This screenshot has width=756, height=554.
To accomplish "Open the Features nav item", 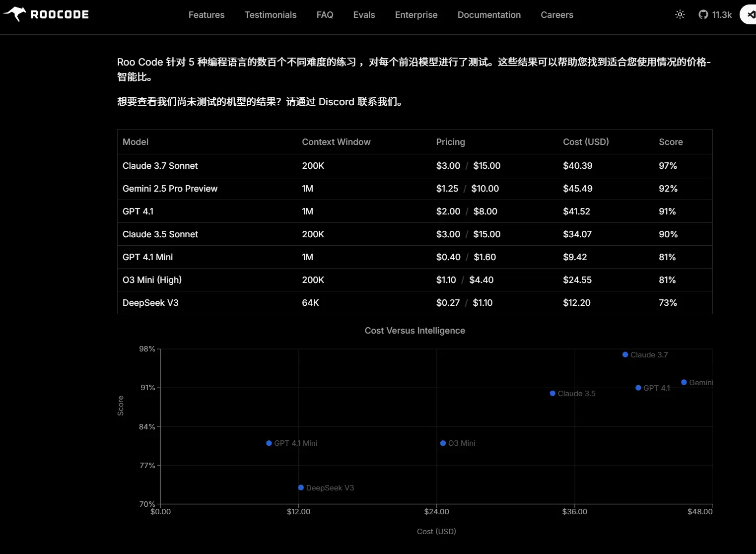I will click(x=206, y=15).
